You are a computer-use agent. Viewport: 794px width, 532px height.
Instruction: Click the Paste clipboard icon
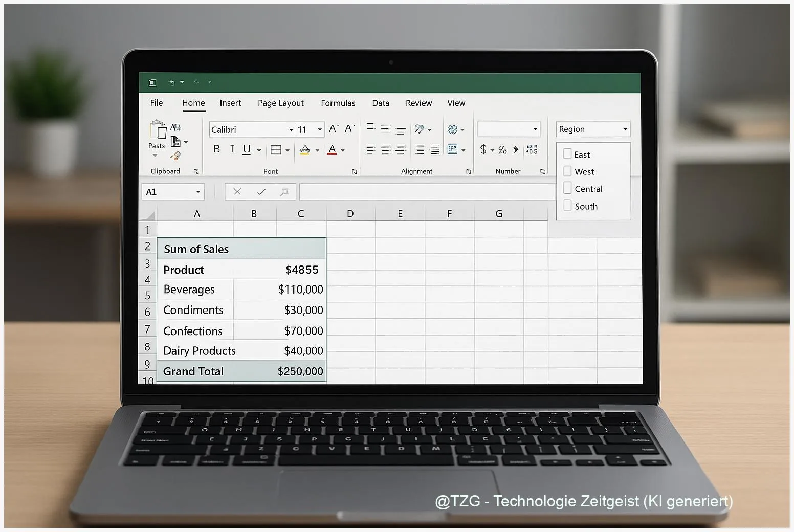[157, 131]
